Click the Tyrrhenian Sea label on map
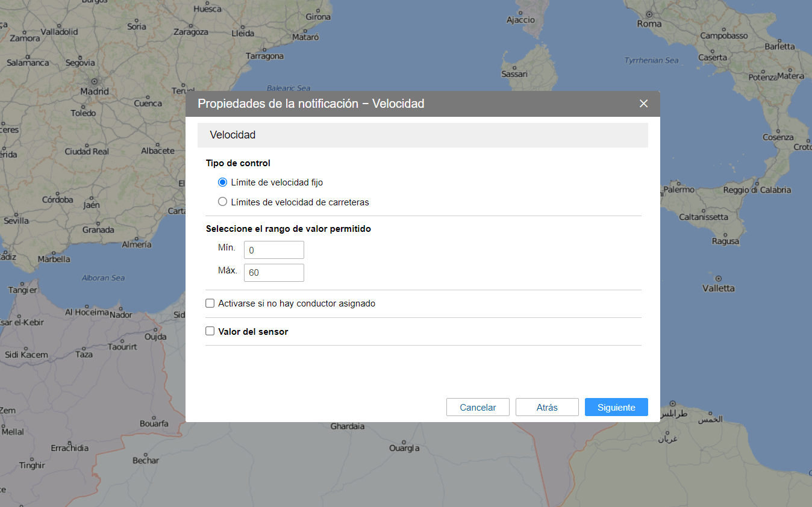Image resolution: width=812 pixels, height=507 pixels. click(651, 60)
